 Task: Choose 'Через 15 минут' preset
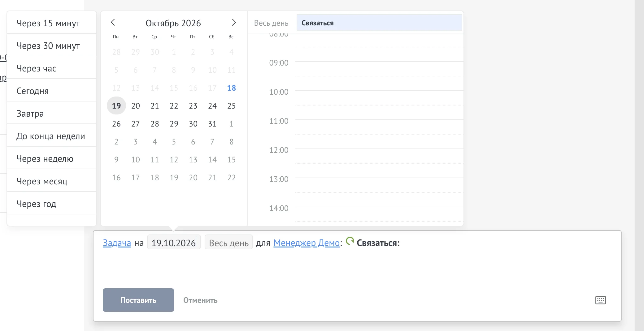(x=52, y=23)
